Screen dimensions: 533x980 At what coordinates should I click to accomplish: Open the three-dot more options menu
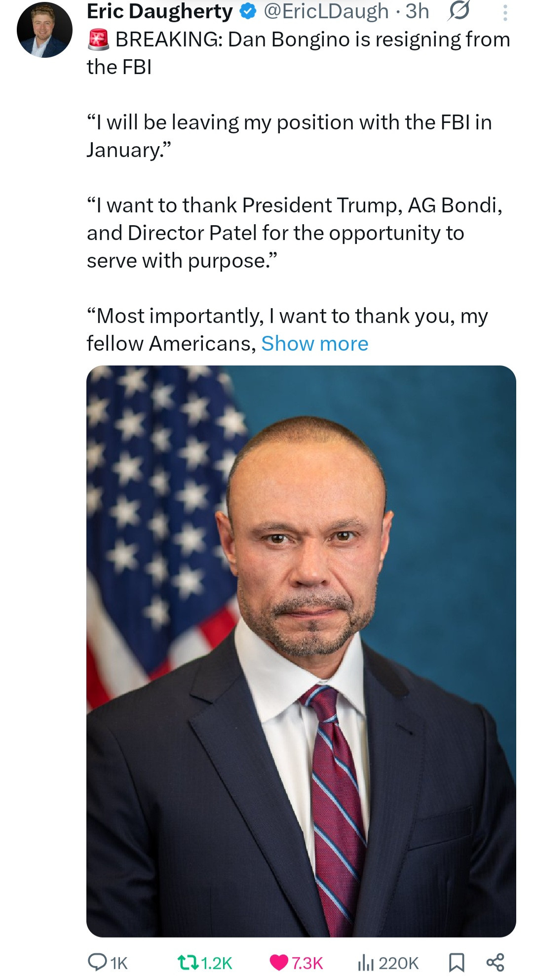(x=504, y=12)
